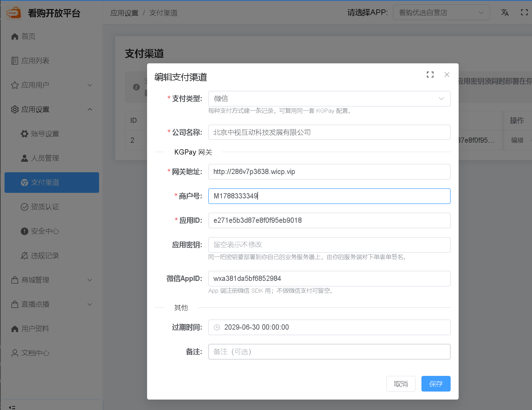Click the 人员管理 person icon
The width and height of the screenshot is (532, 410).
pos(24,158)
